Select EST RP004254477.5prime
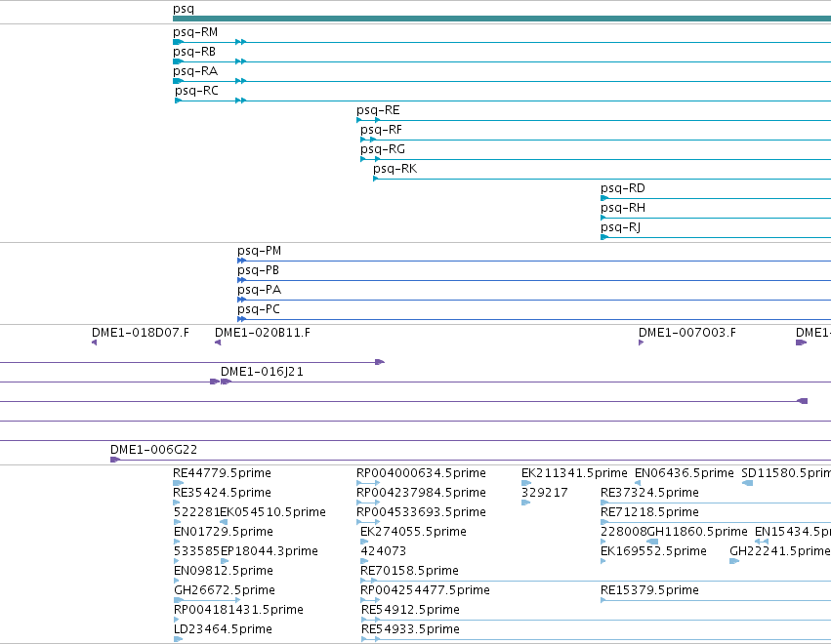 click(425, 590)
